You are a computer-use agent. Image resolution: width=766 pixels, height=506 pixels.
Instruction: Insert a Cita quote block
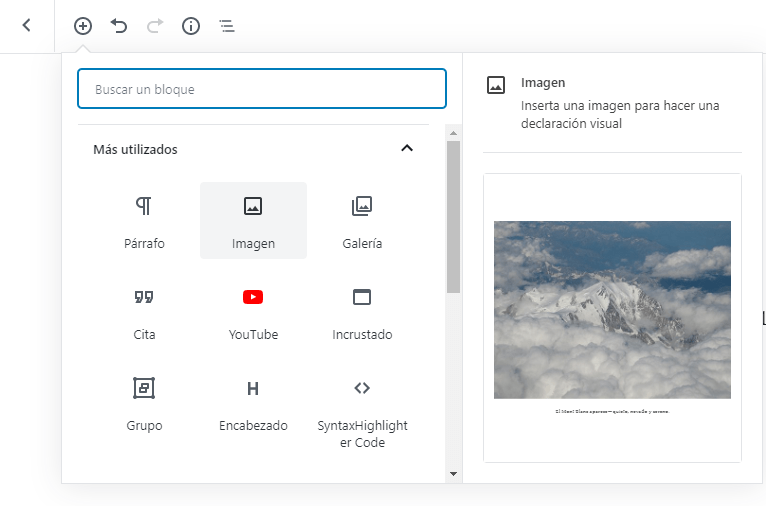pos(145,312)
